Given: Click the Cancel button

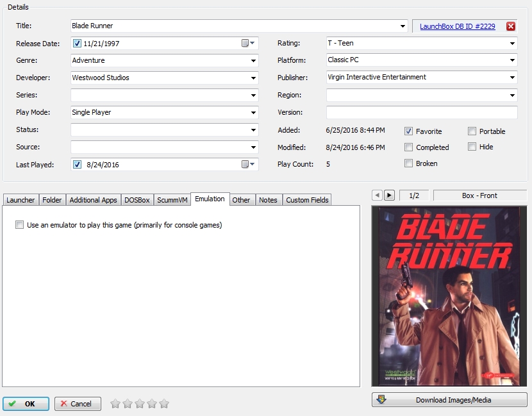Looking at the screenshot, I should click(78, 404).
